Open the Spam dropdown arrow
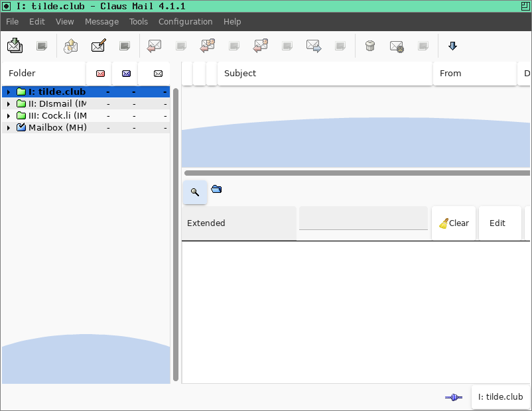 click(x=423, y=46)
